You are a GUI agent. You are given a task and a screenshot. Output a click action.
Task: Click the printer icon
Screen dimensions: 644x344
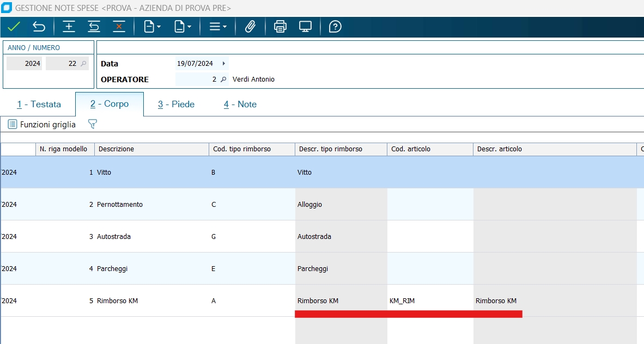pyautogui.click(x=280, y=27)
